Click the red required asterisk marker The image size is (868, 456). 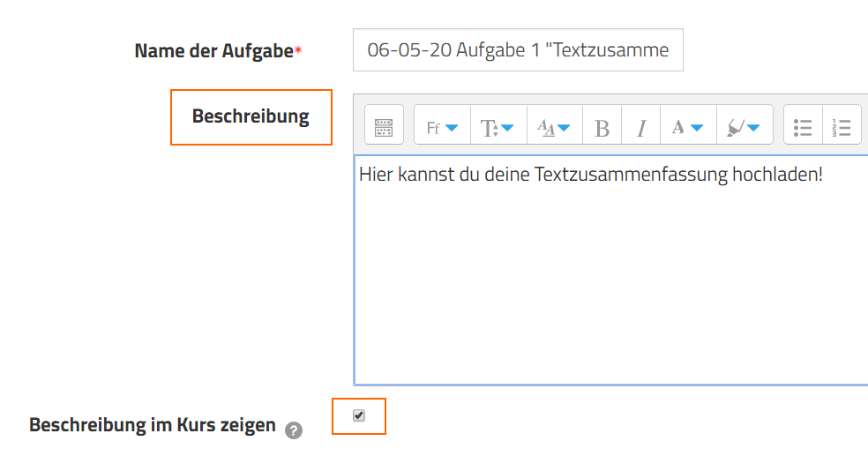pyautogui.click(x=298, y=51)
